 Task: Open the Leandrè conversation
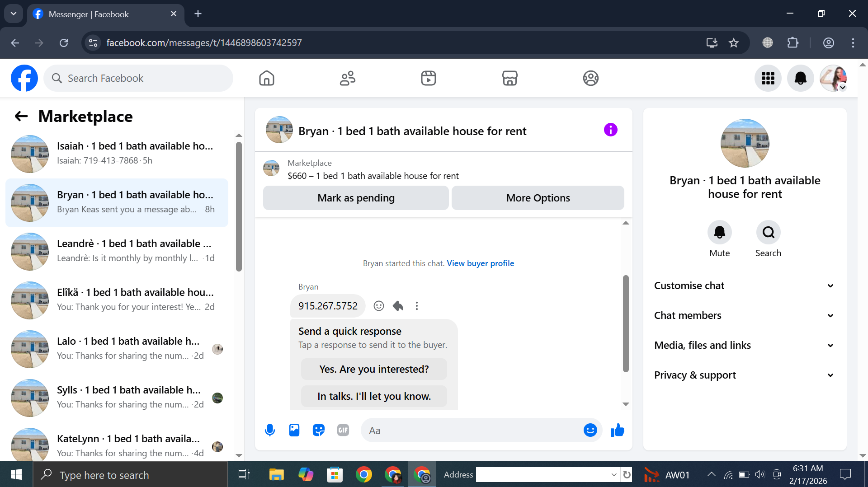coord(117,252)
